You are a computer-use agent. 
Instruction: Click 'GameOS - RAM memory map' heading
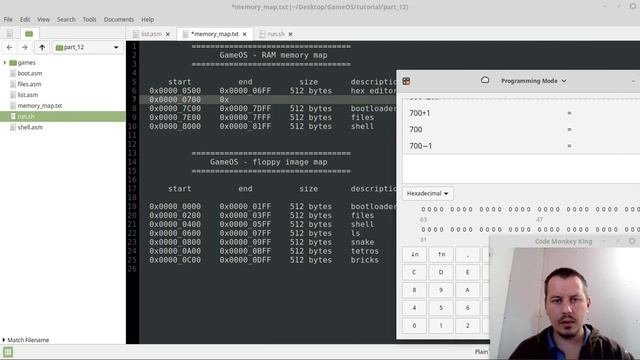(x=273, y=55)
